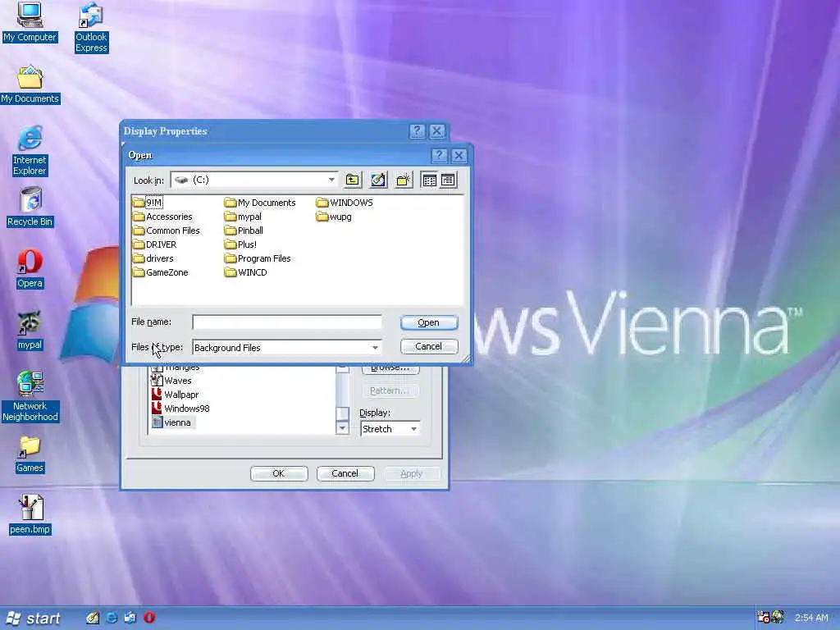840x630 pixels.
Task: Select the Program Files folder
Action: (x=258, y=258)
